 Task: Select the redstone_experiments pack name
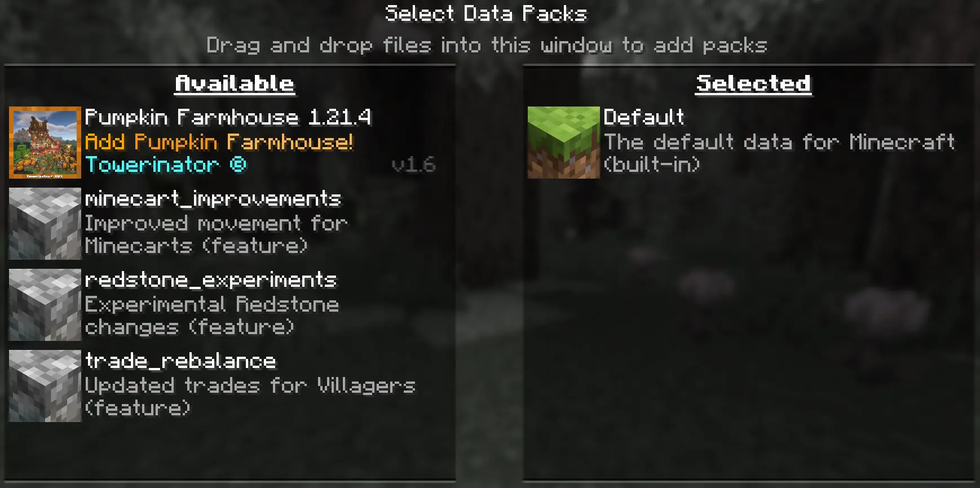tap(210, 280)
